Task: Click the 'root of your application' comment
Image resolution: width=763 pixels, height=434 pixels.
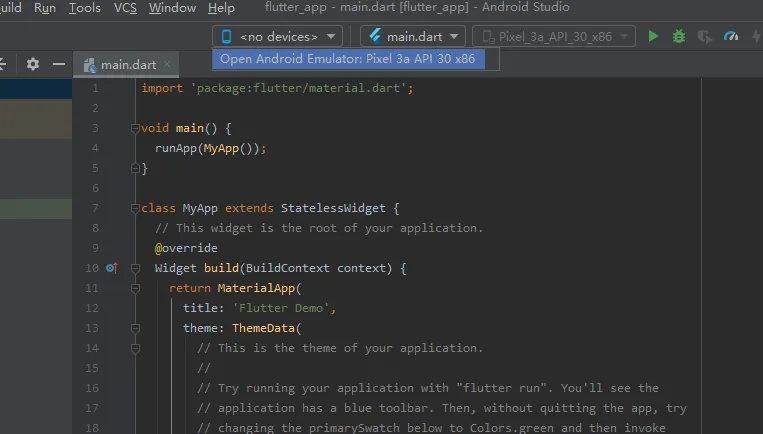Action: click(319, 228)
